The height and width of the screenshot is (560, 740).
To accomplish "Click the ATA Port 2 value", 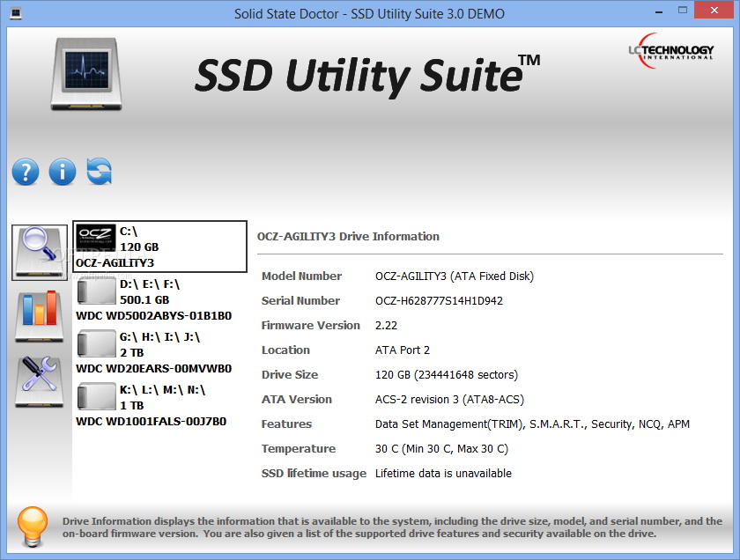I will coord(403,350).
